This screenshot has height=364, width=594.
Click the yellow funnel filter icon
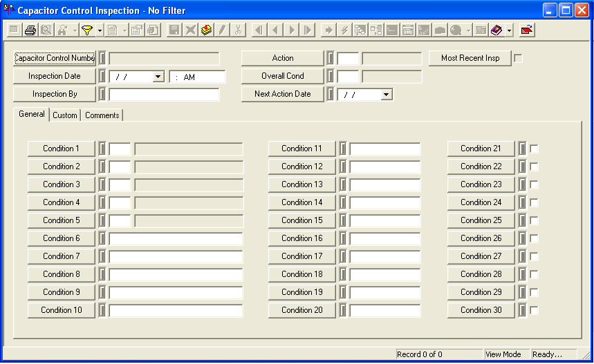tap(87, 30)
